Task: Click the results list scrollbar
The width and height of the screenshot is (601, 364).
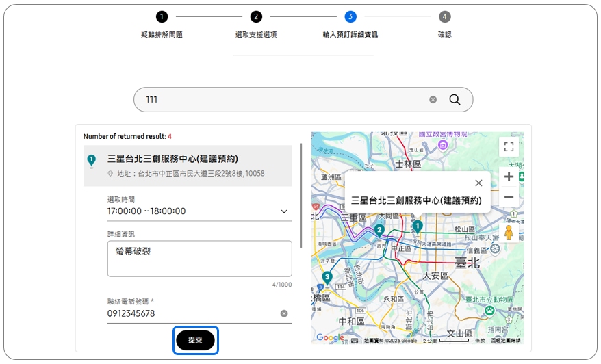Action: (x=301, y=196)
